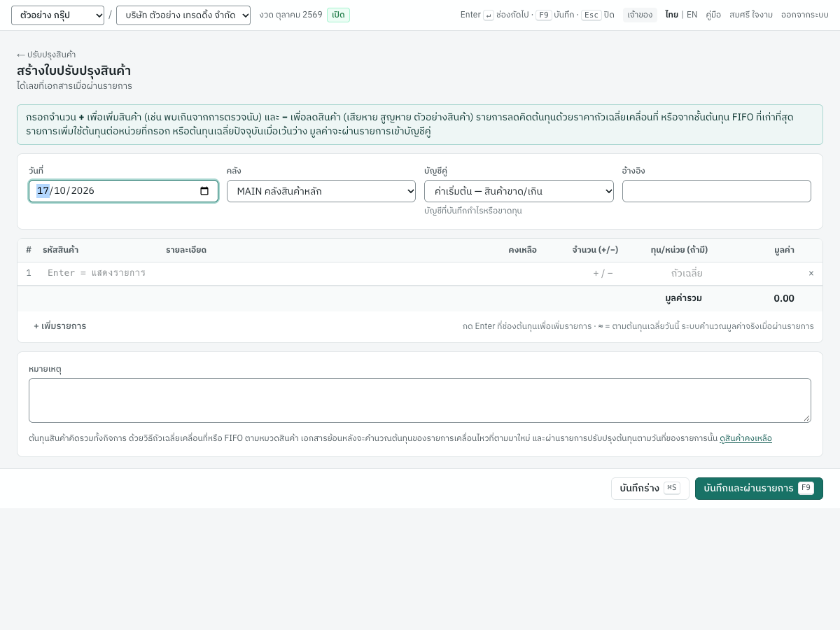Viewport: 840px width, 630px height.
Task: Open the บริษัท ตัวอย่าง เทรดดิ้ง company dropdown
Action: pyautogui.click(x=183, y=15)
